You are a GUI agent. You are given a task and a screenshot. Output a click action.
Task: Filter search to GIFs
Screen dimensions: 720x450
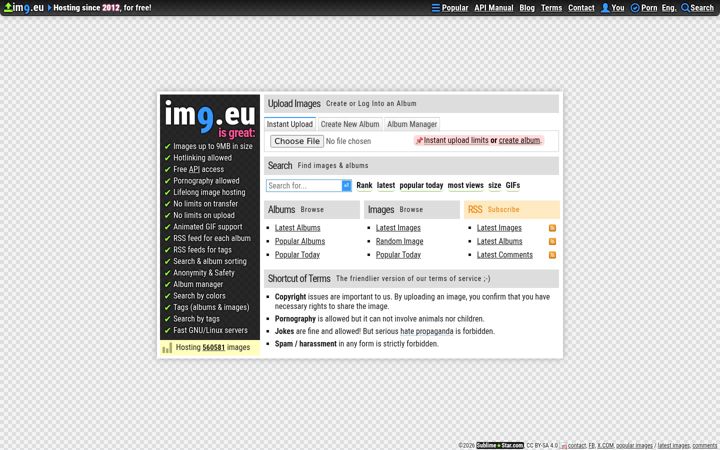click(x=512, y=186)
